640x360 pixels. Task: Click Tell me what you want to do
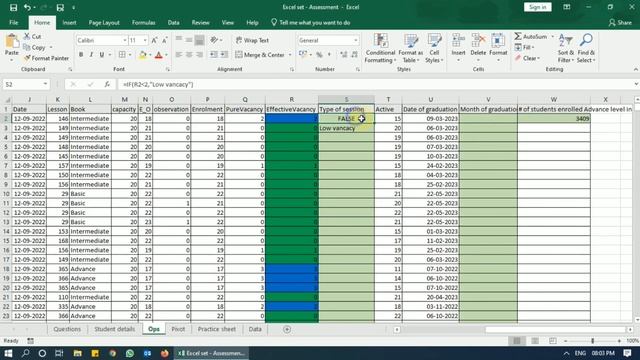pos(311,22)
